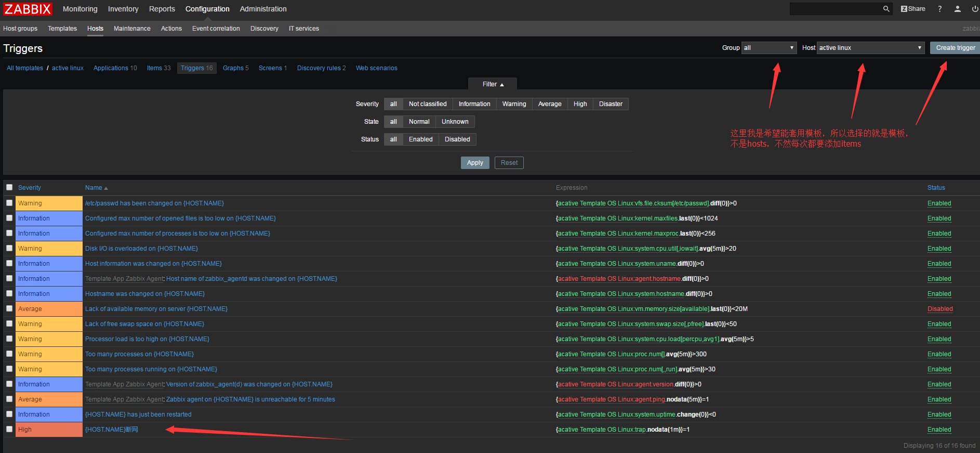Click the logout power icon
This screenshot has height=453, width=980.
tap(975, 9)
